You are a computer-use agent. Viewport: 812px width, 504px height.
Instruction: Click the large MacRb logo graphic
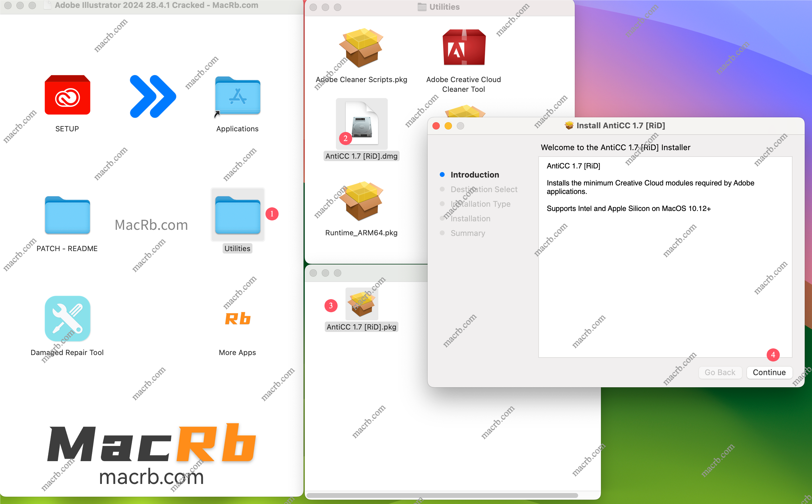point(152,443)
